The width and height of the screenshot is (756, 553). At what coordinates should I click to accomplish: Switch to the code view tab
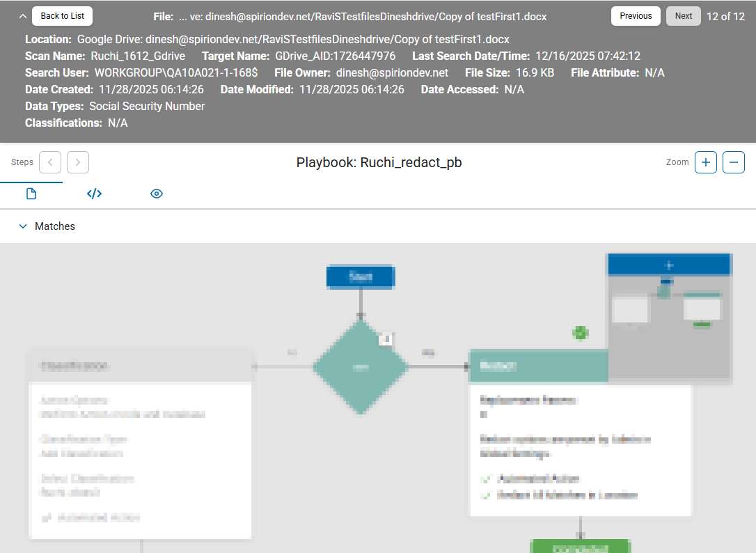pyautogui.click(x=94, y=194)
